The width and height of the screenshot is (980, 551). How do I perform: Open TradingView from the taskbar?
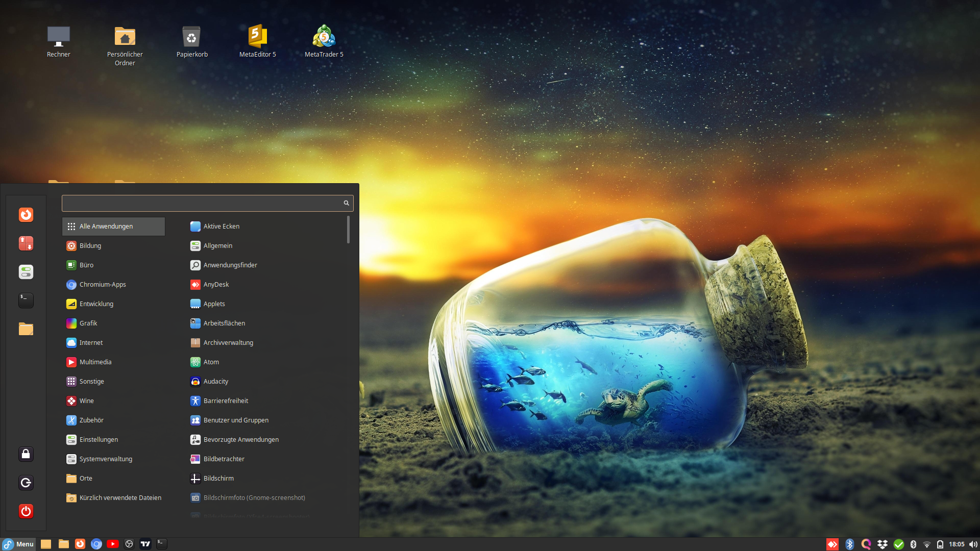145,544
